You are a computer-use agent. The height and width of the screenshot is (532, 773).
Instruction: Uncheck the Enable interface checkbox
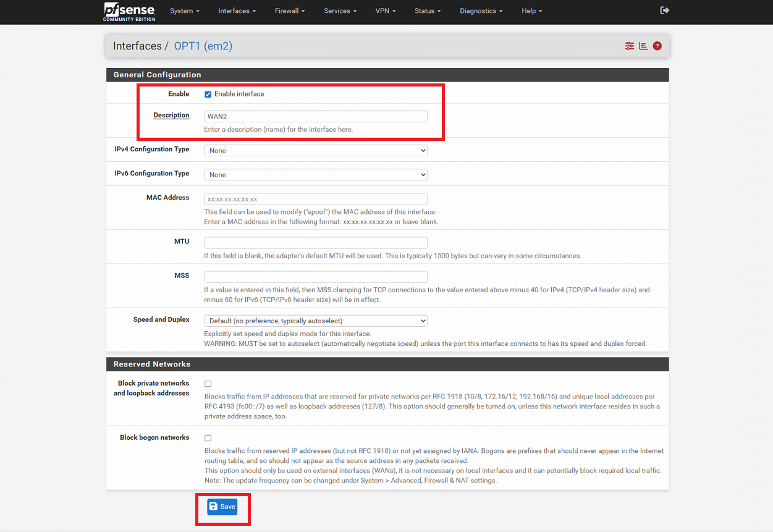(x=208, y=94)
